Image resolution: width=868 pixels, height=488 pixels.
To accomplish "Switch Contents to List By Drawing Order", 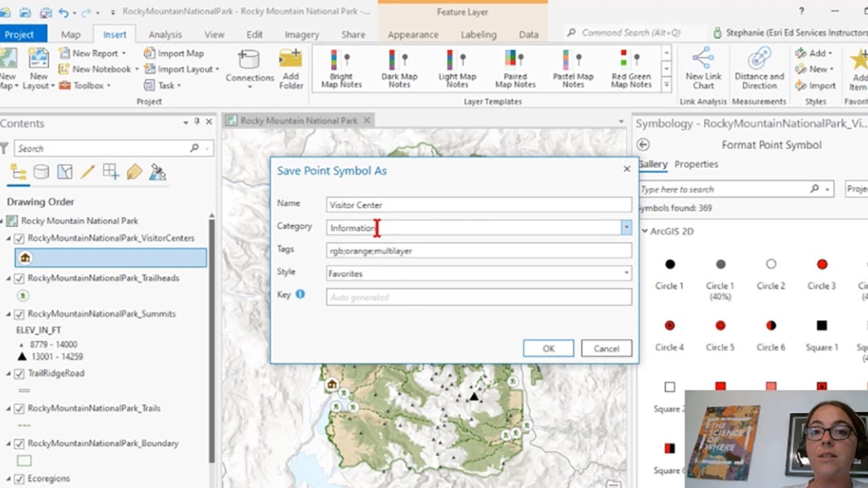I will pos(18,172).
